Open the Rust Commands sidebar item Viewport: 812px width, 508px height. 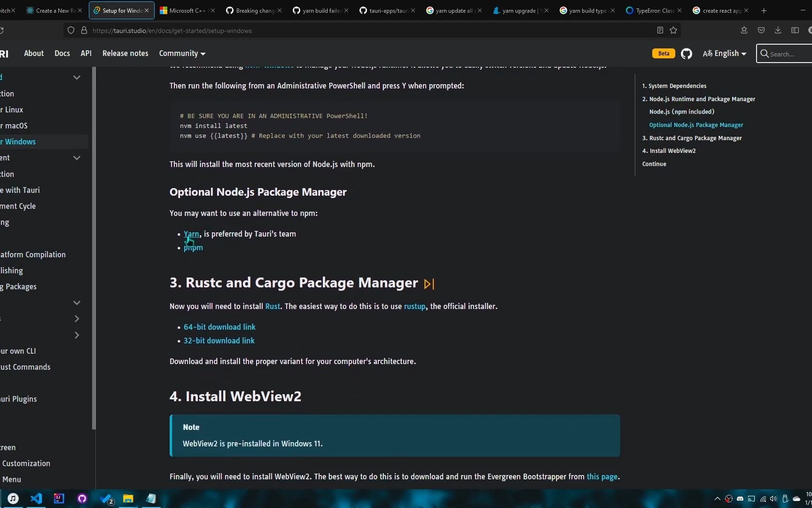point(25,367)
